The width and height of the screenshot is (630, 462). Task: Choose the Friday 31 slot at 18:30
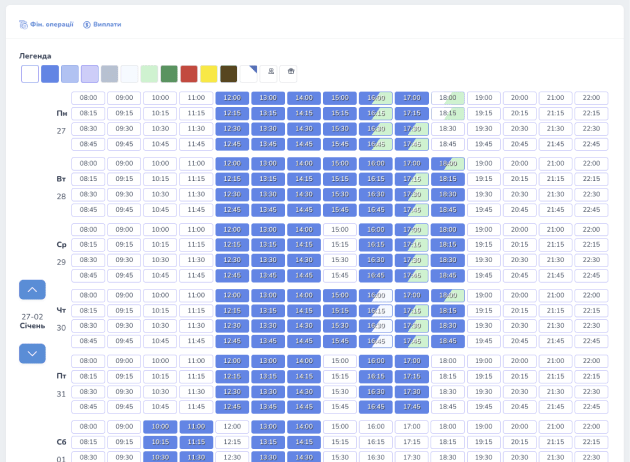click(448, 392)
